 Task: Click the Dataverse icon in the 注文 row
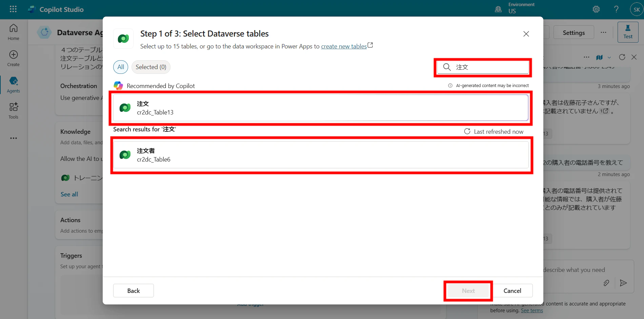pyautogui.click(x=125, y=108)
